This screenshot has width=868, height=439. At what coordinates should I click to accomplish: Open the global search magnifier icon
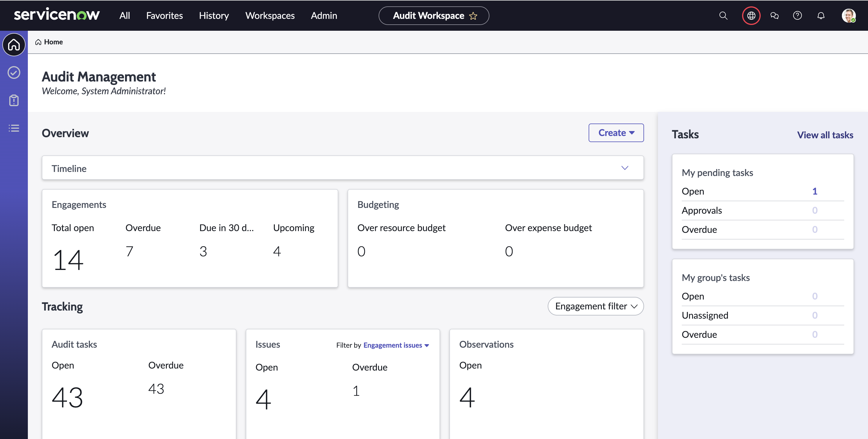pos(723,15)
